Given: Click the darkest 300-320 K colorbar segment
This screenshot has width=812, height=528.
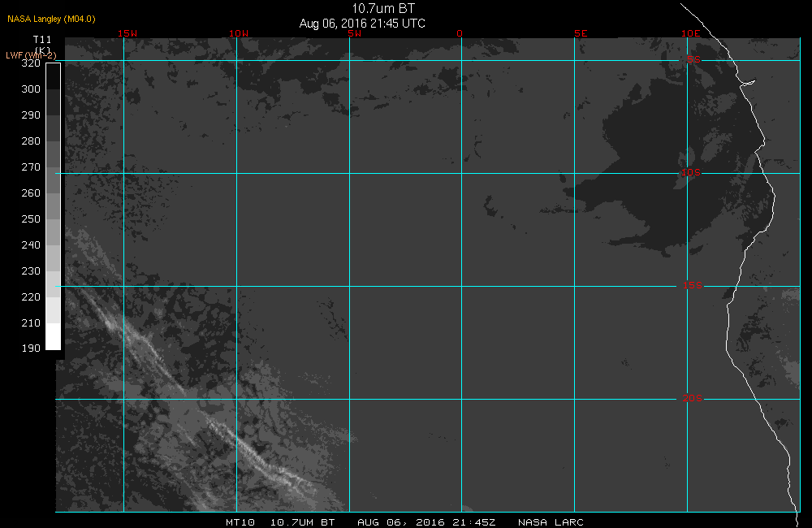Looking at the screenshot, I should click(54, 76).
